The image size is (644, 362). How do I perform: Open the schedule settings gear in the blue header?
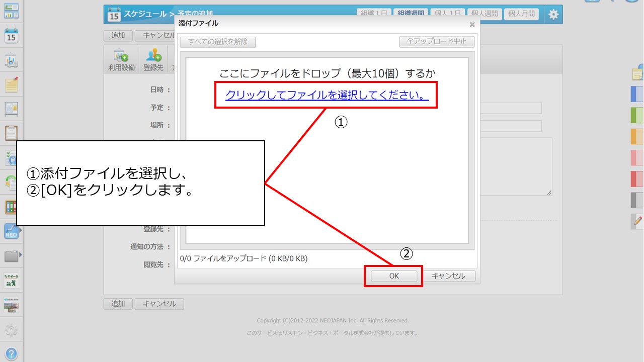click(x=553, y=15)
